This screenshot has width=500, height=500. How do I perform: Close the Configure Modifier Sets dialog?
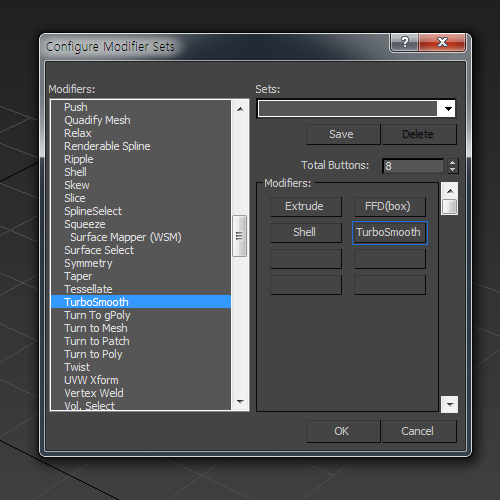tap(442, 42)
